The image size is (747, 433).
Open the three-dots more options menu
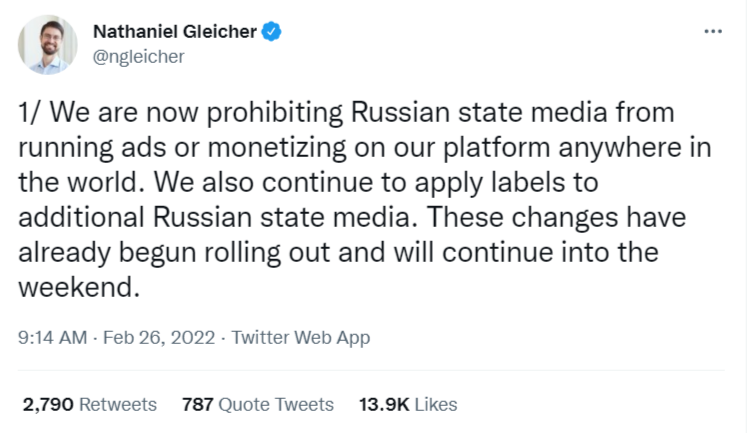[712, 31]
